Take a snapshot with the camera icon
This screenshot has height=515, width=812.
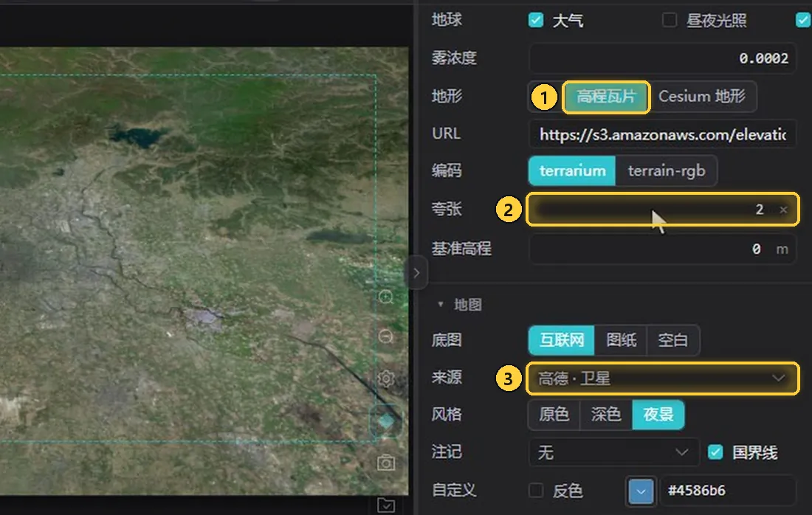pyautogui.click(x=386, y=462)
